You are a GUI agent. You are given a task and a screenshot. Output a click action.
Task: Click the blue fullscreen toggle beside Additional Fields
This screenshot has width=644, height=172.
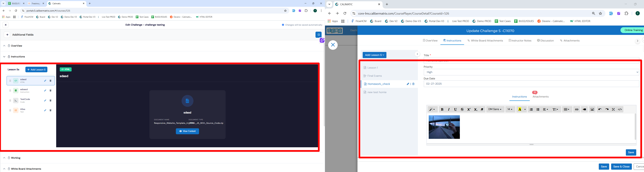point(319,35)
